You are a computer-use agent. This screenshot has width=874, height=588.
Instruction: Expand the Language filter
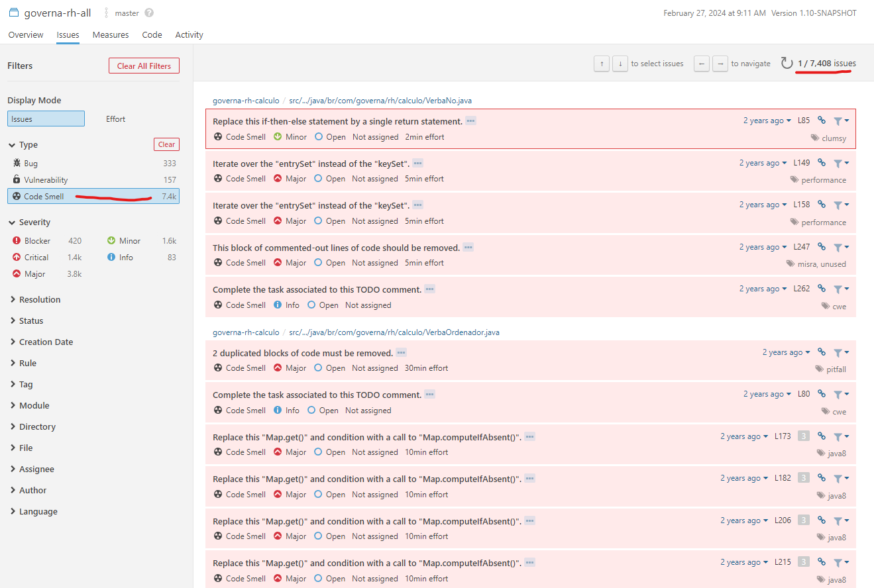click(33, 512)
